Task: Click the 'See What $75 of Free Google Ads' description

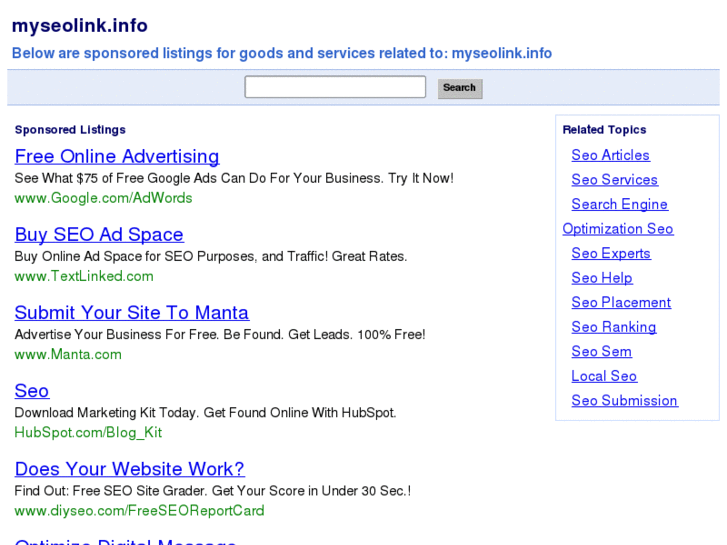Action: (x=234, y=178)
